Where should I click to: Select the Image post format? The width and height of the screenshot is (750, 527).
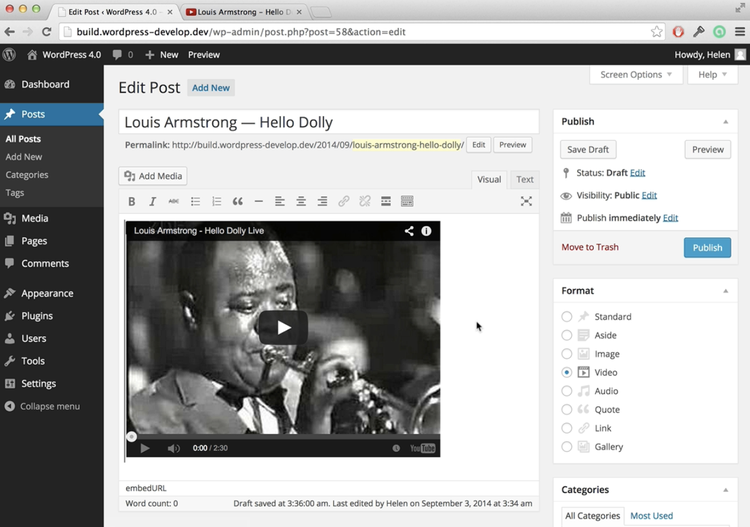click(566, 354)
